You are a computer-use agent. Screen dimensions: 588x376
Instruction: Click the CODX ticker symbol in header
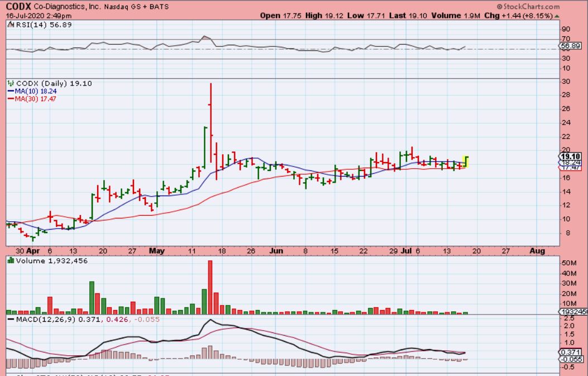(x=19, y=6)
